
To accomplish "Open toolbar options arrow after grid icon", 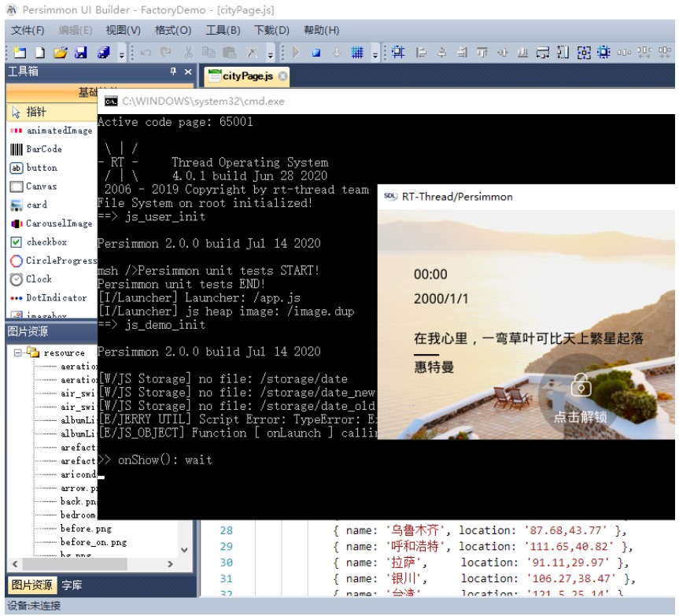I will click(x=375, y=54).
